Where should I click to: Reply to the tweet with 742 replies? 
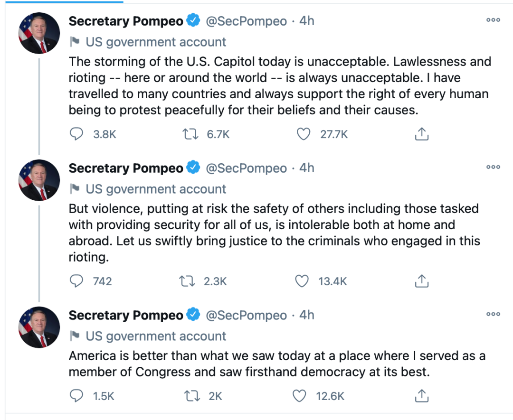(76, 281)
